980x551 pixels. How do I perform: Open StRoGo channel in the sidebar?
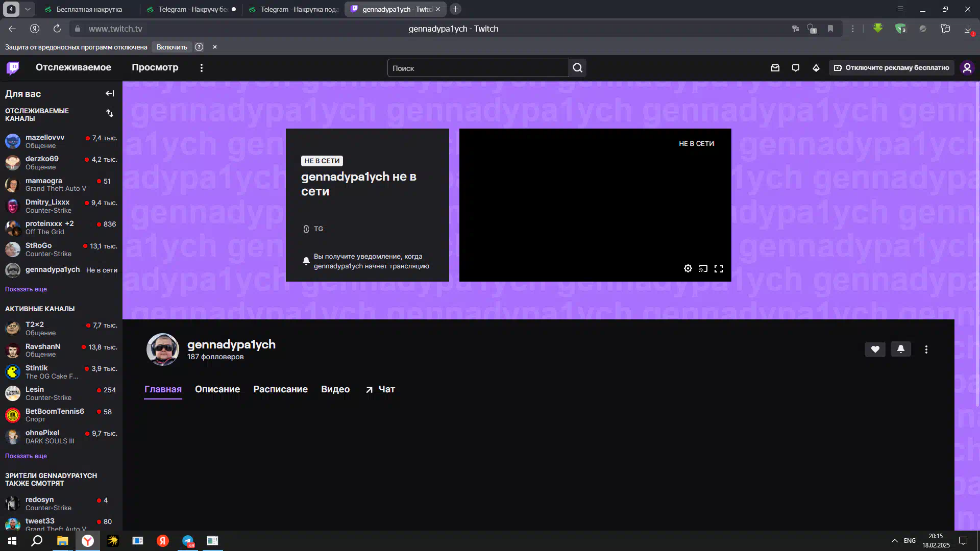point(61,249)
